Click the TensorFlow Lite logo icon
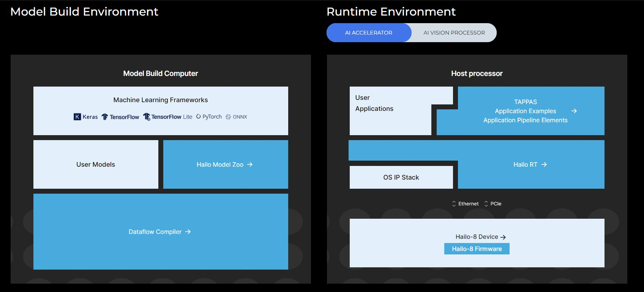This screenshot has width=644, height=292. 147,117
